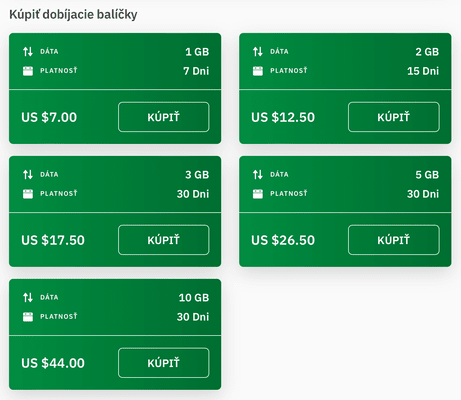The height and width of the screenshot is (400, 461).
Task: Select the US $7.00 price label
Action: (x=49, y=117)
